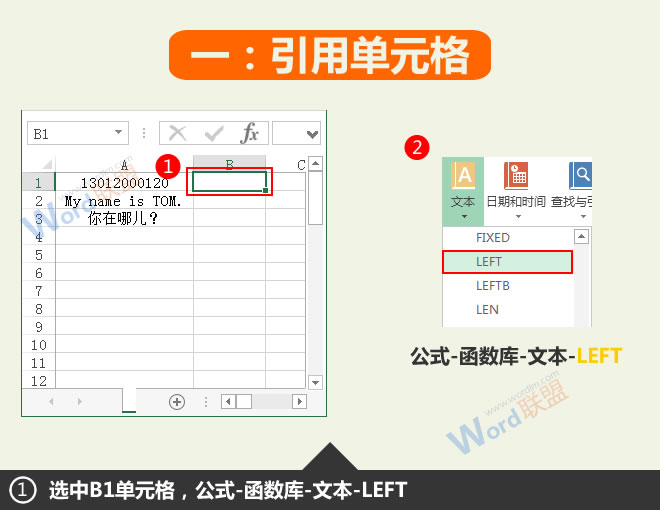
Task: Open the 查找与引用 magnifier book icon
Action: [580, 175]
